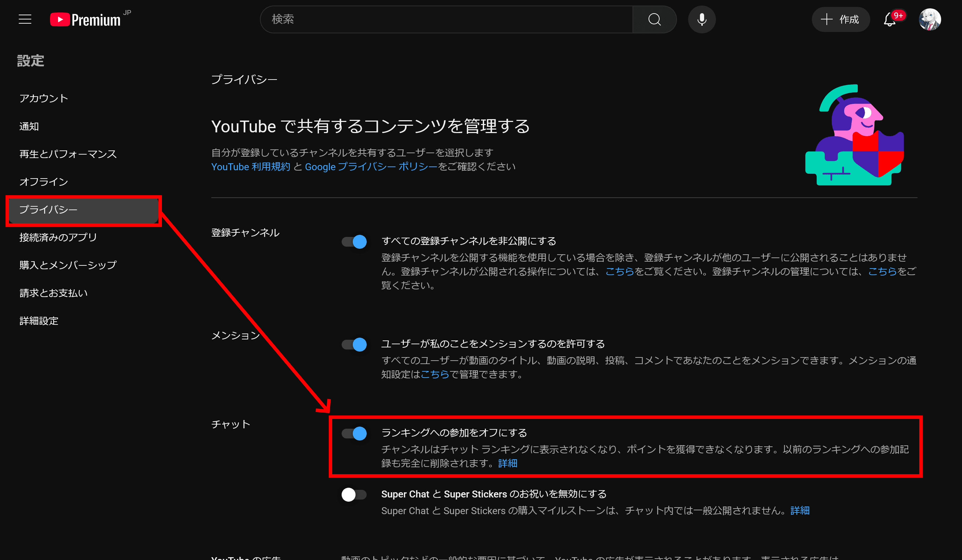Click the 登録チャンネル section label
This screenshot has height=560, width=962.
[x=245, y=233]
